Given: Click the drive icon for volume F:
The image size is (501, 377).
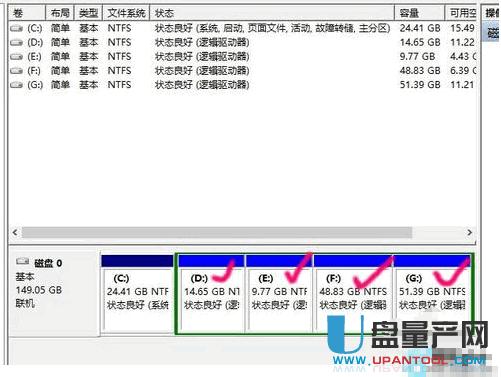Looking at the screenshot, I should pos(16,71).
